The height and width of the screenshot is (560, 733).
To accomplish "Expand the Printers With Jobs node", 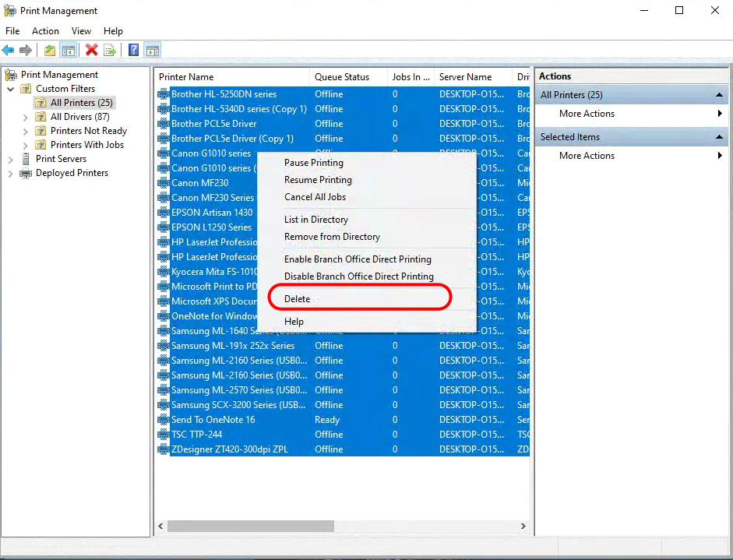I will click(x=26, y=146).
